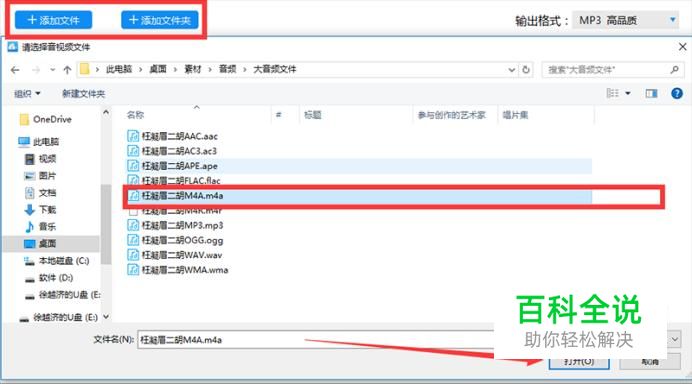Toggle the preview pane icon
This screenshot has width=692, height=384.
pos(651,93)
